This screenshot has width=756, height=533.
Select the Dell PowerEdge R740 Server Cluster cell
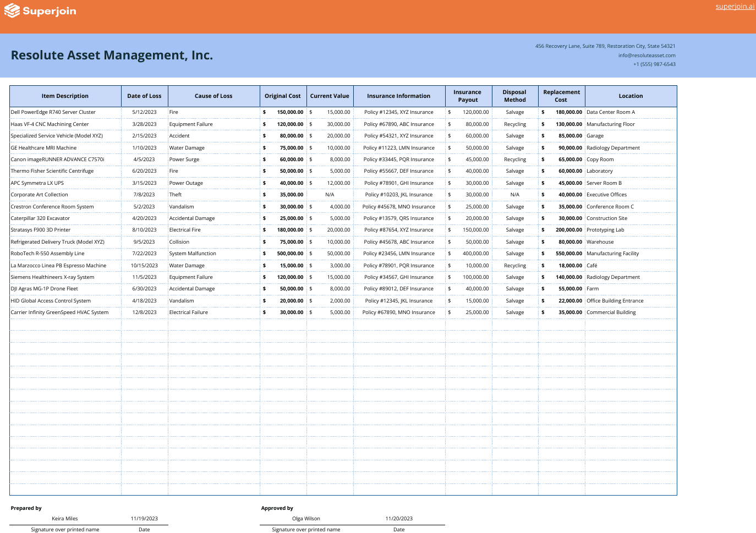point(53,112)
